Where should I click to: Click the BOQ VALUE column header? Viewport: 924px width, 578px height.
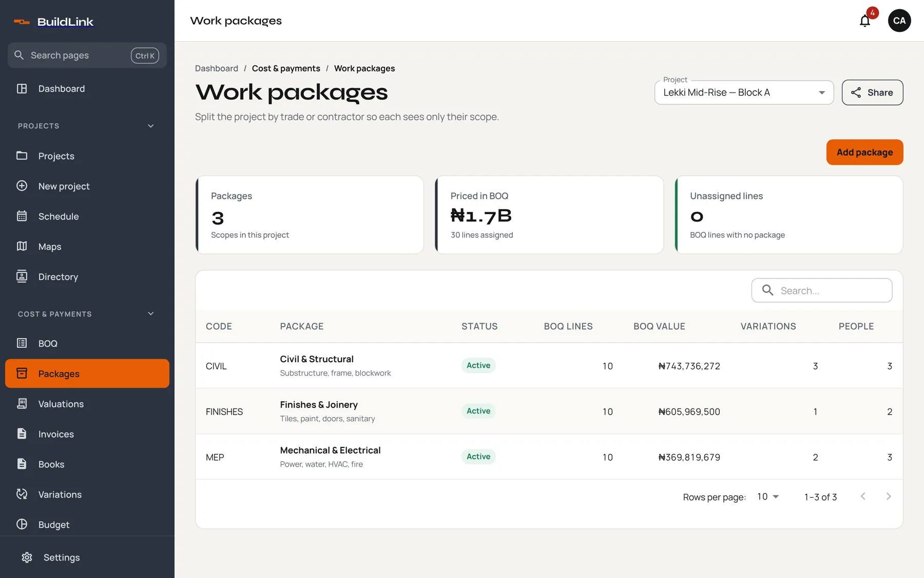[659, 326]
